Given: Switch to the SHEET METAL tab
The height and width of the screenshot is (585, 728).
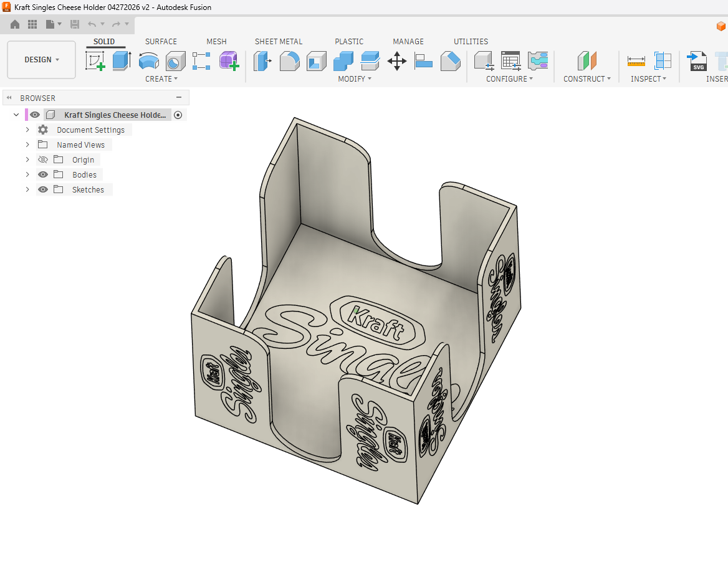Looking at the screenshot, I should pos(278,42).
